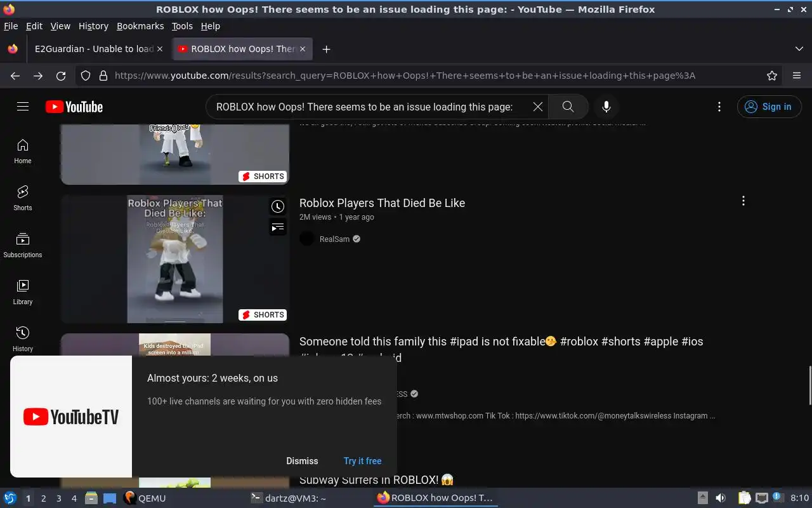Click the page vertical scrollbar thumb

pyautogui.click(x=809, y=385)
